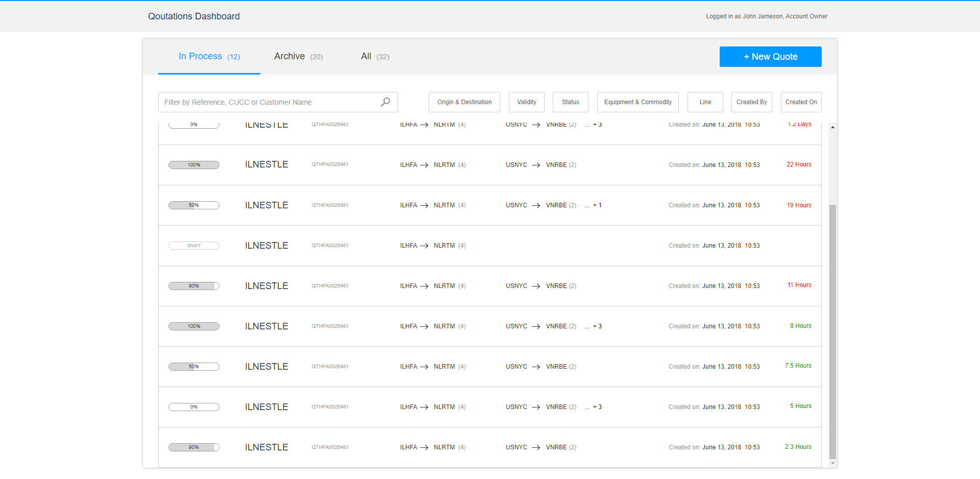Viewport: 980px width, 479px height.
Task: Click the 90% progress bar in the 2.3 Hours row
Action: tap(194, 447)
